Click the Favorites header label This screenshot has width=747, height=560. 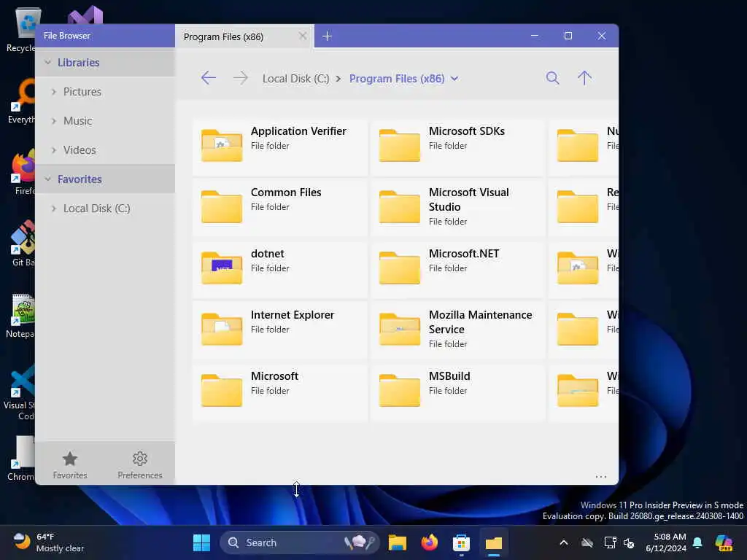click(80, 179)
